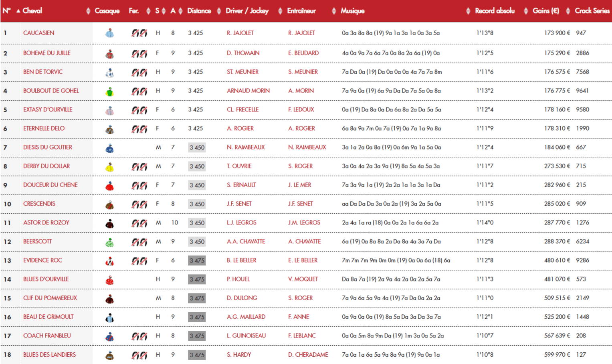Click the casaque icon for COACH FRANBLEU
This screenshot has height=364, width=612.
tap(109, 336)
